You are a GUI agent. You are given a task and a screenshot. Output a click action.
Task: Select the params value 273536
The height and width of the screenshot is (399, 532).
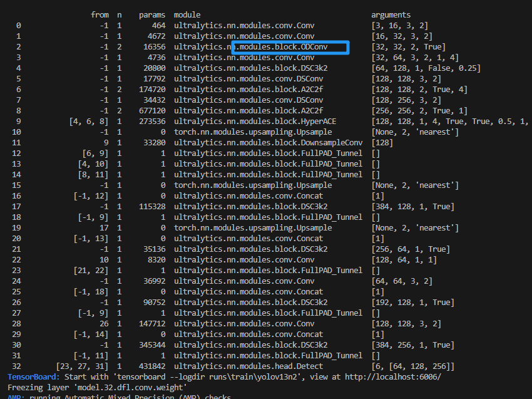pyautogui.click(x=152, y=122)
